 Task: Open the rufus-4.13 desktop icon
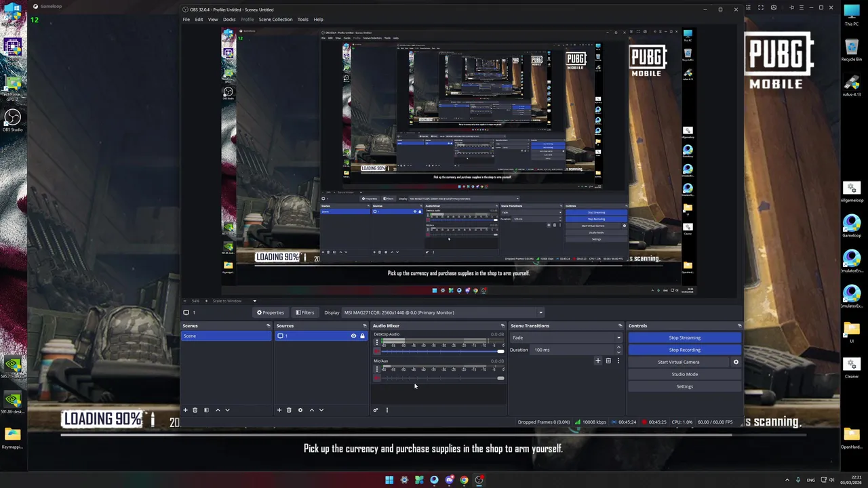pos(852,85)
